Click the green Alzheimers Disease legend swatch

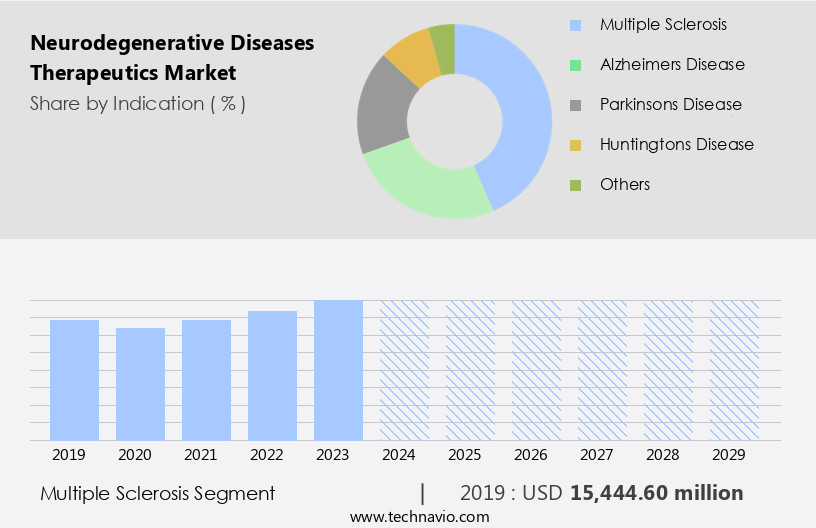click(x=574, y=65)
